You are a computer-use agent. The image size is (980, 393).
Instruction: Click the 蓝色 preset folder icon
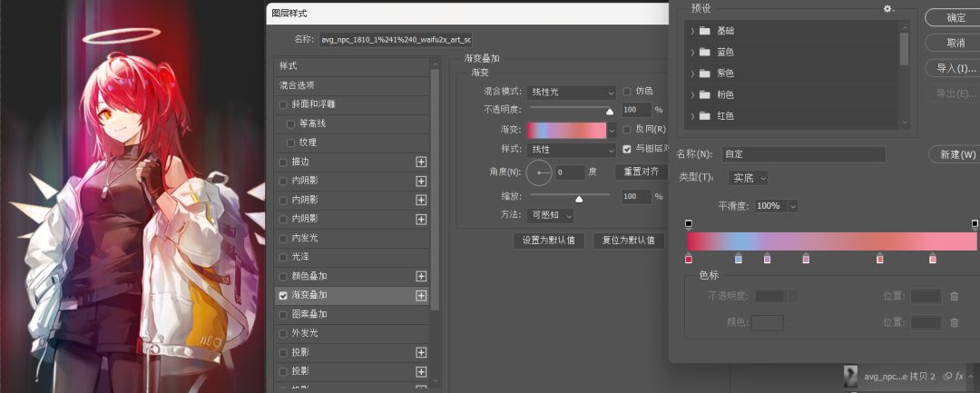705,52
